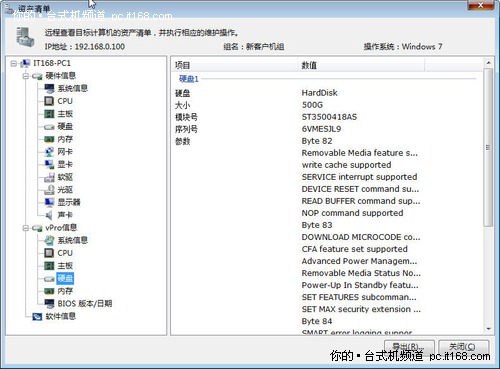
Task: Select the 软驱 floppy drive icon
Action: point(49,177)
